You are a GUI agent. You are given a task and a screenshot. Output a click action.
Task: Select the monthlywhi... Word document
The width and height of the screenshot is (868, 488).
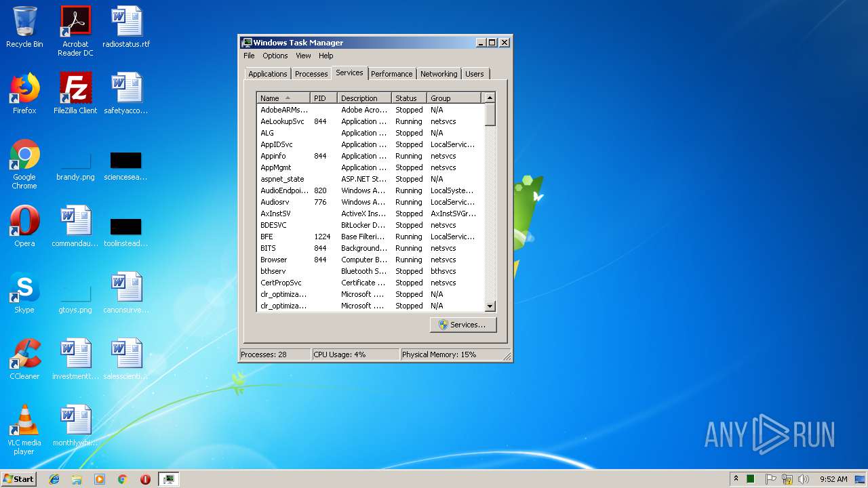point(75,426)
